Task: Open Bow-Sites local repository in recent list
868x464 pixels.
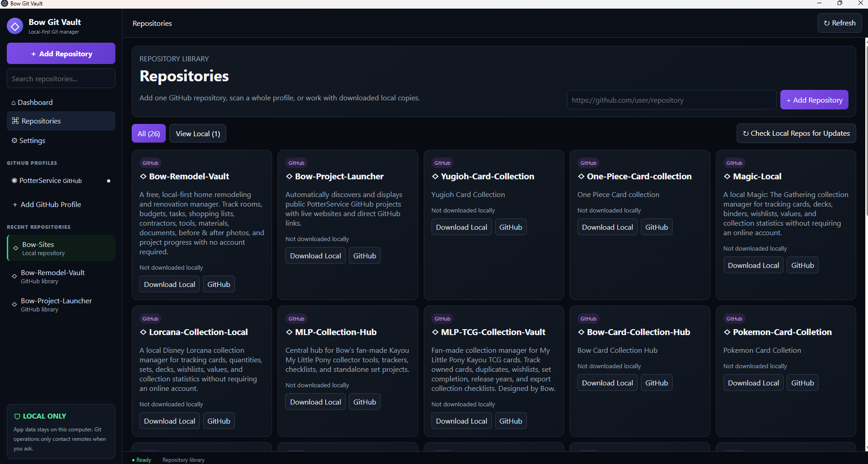Action: pyautogui.click(x=61, y=248)
